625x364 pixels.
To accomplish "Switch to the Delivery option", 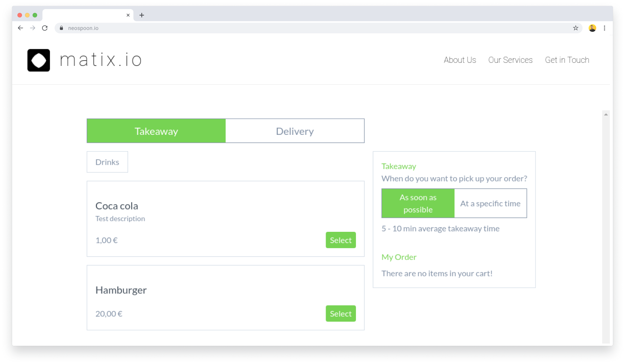I will click(x=295, y=131).
